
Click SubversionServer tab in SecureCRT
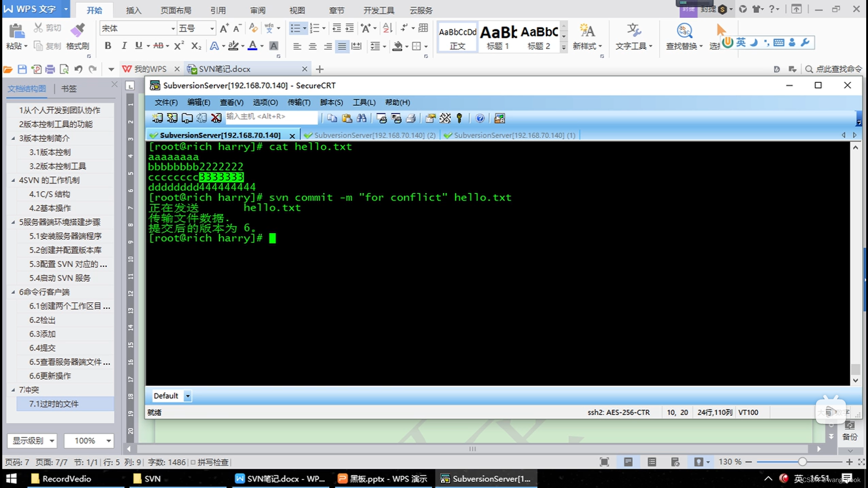[221, 135]
